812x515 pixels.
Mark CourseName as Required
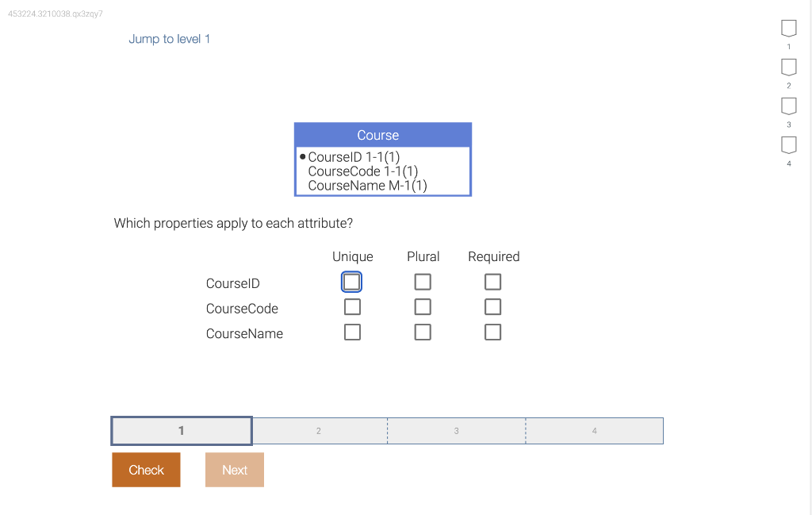(492, 332)
